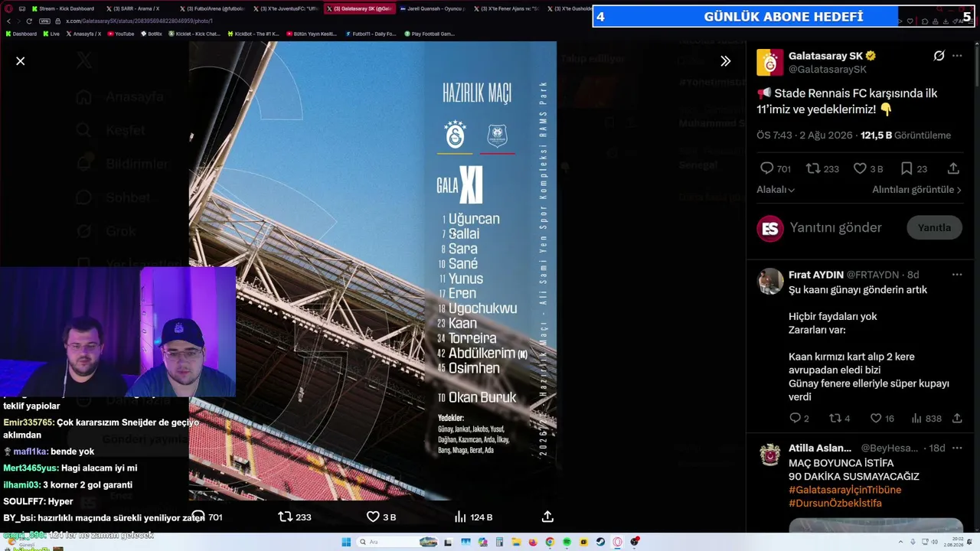Open Fırat AYDIN profile avatar
The width and height of the screenshot is (980, 551).
point(770,282)
